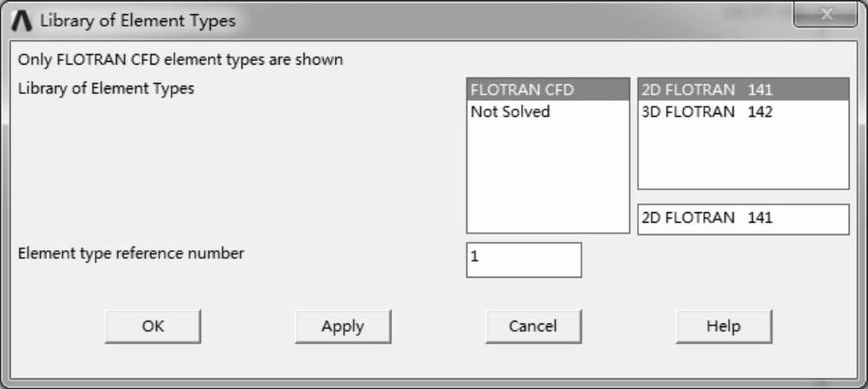Viewport: 868px width, 389px height.
Task: Click the selection box showing 2D FLOTRAN 141
Action: [742, 218]
